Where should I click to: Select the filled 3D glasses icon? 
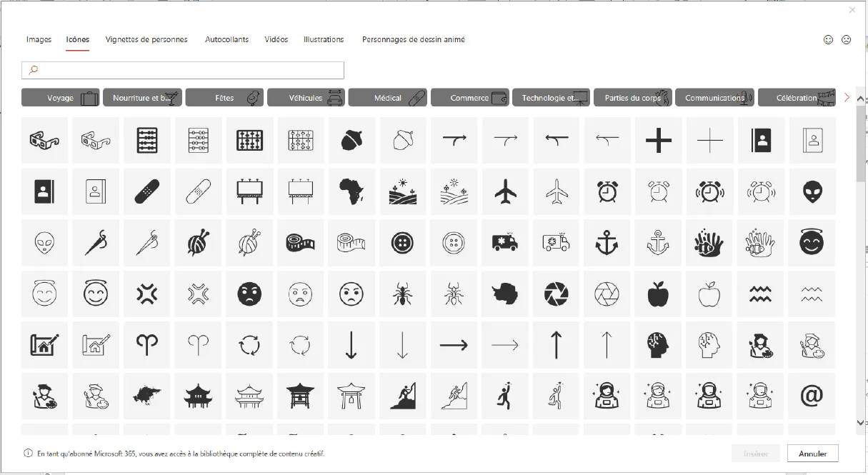coord(44,140)
